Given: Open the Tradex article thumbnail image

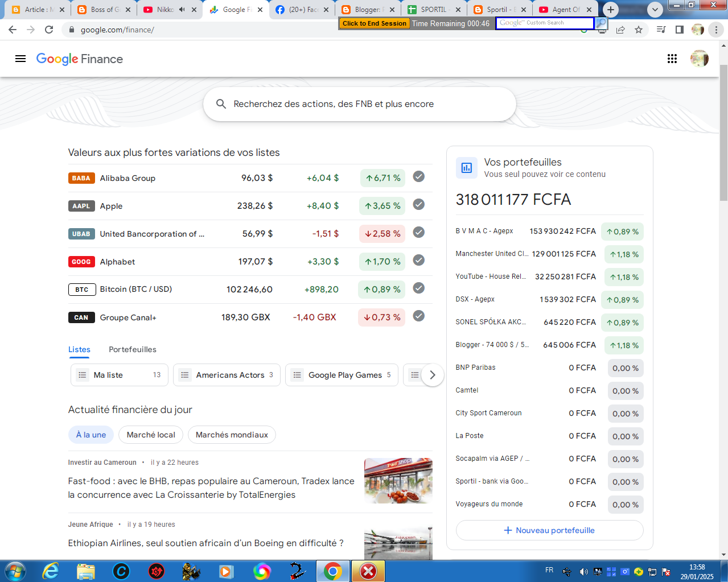Looking at the screenshot, I should point(398,481).
